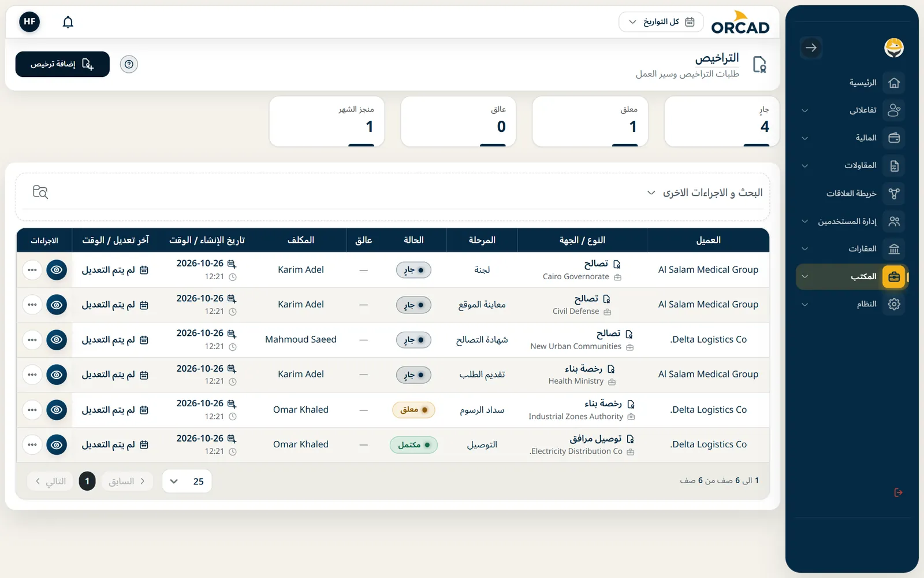View the Civil Defense license with the eye button
The image size is (924, 578).
tap(57, 305)
